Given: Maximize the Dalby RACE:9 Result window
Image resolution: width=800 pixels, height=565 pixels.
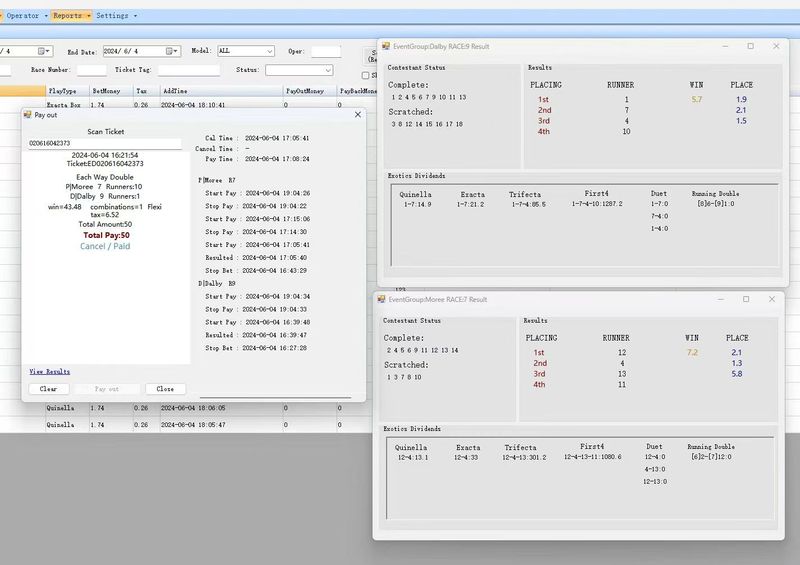Looking at the screenshot, I should coord(751,46).
